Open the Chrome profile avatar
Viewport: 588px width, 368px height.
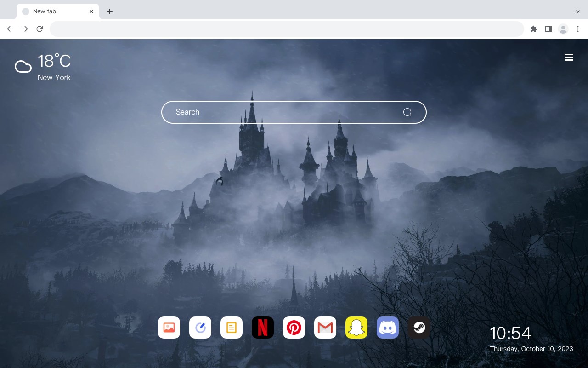tap(563, 29)
